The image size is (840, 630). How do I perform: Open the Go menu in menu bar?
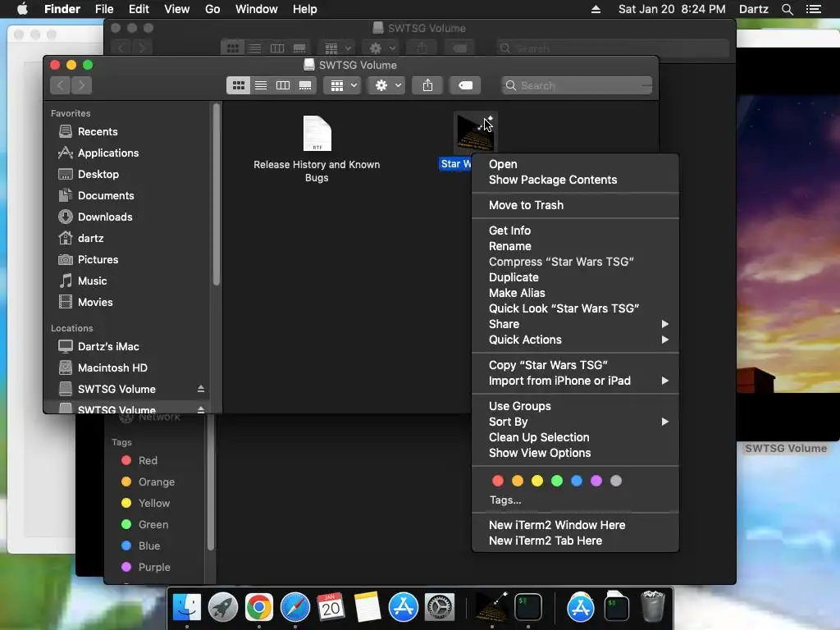[212, 9]
